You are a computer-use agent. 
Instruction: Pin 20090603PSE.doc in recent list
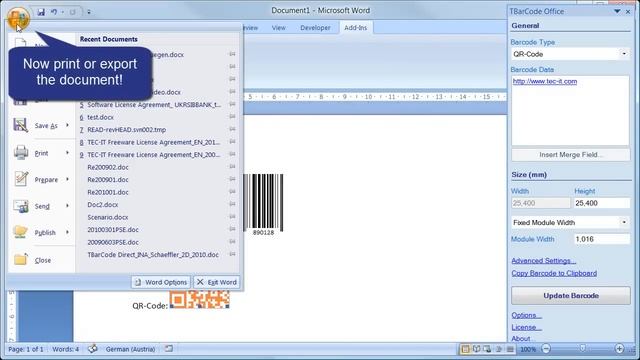pyautogui.click(x=232, y=242)
